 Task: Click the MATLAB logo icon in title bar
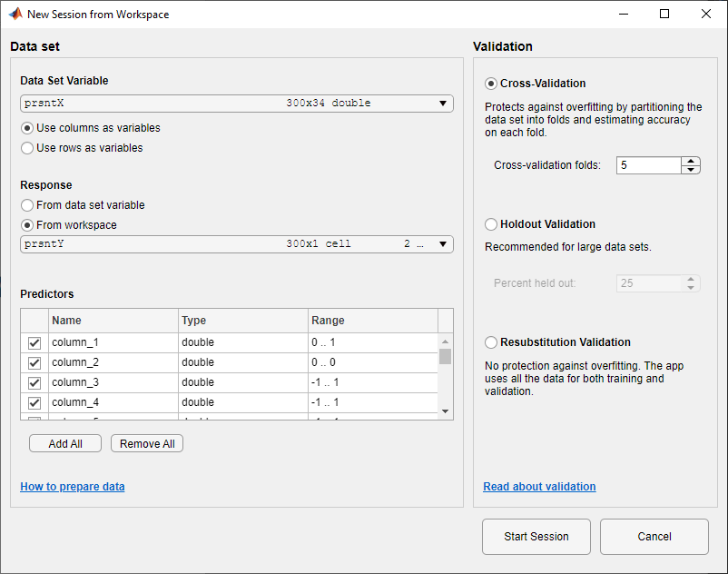[15, 15]
